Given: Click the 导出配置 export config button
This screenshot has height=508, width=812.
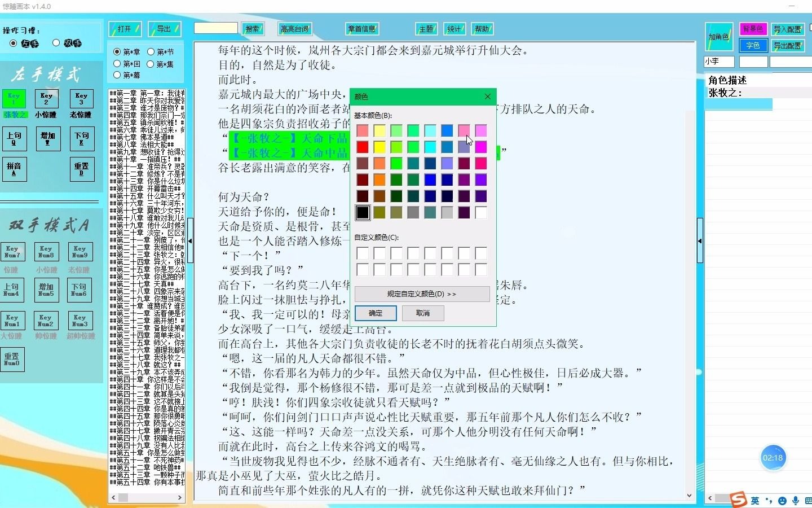Looking at the screenshot, I should [x=787, y=45].
